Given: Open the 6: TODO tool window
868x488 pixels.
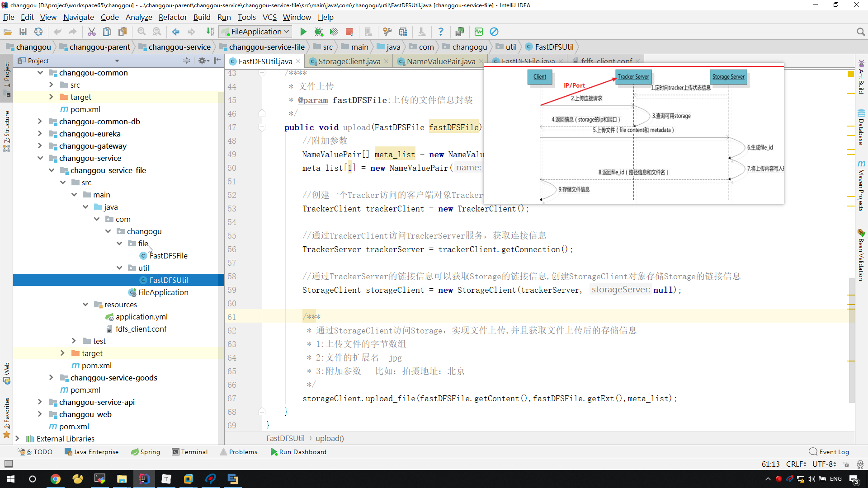Looking at the screenshot, I should tap(35, 452).
